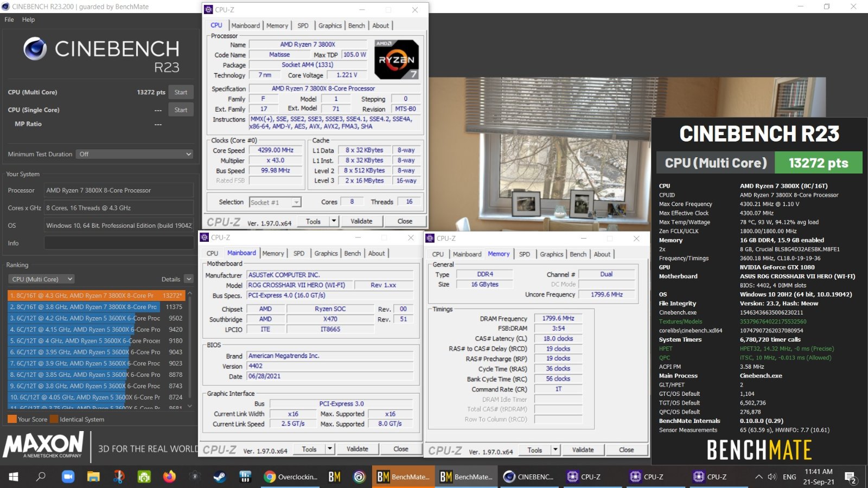Launch Steam from the taskbar
This screenshot has width=868, height=488.
[x=220, y=477]
